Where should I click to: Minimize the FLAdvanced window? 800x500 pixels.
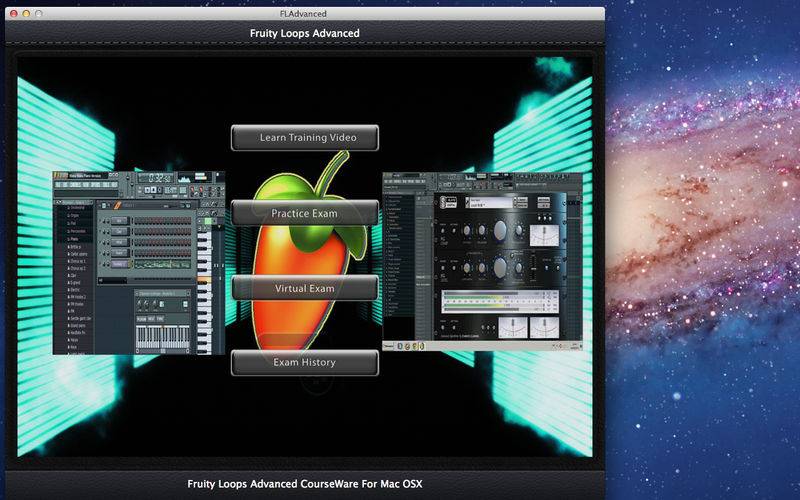[26, 14]
